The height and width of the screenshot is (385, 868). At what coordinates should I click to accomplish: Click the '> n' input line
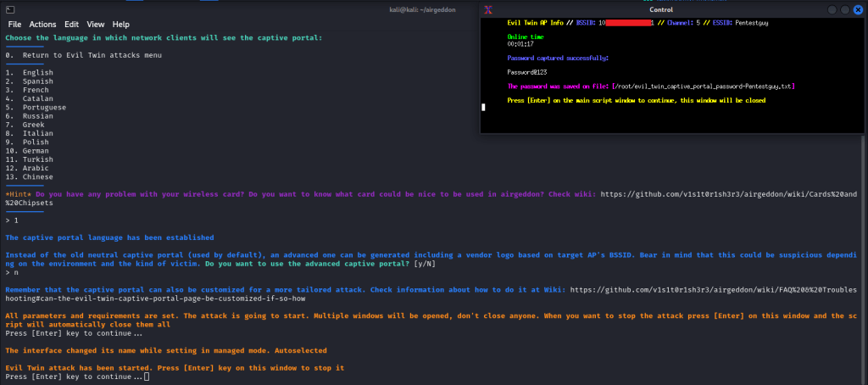coord(12,272)
